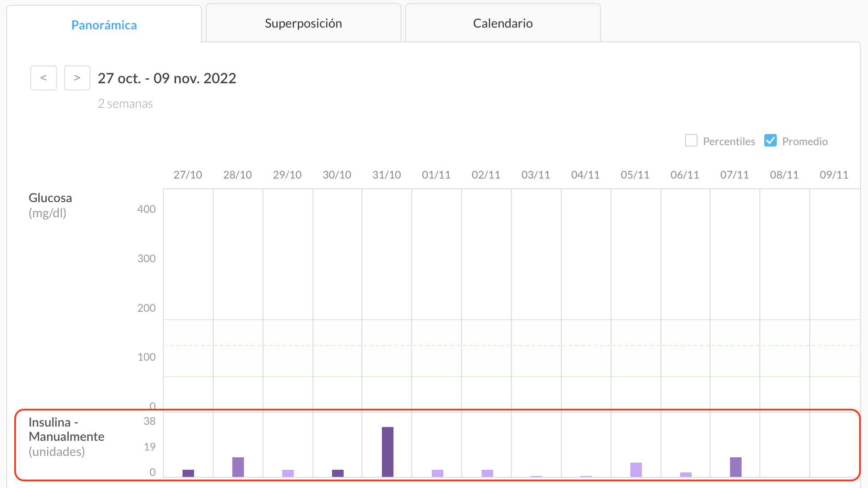
Task: Select the 06/11 date column header
Action: 685,175
